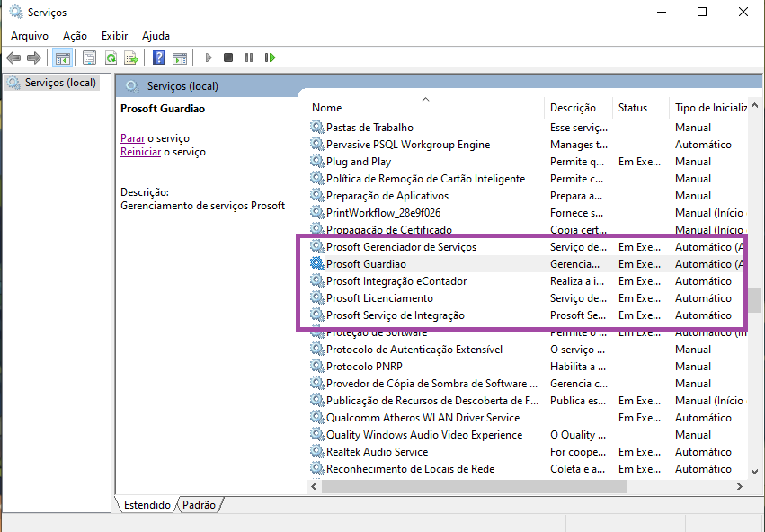
Task: Select Pervasive PSQL Workgroup Engine service
Action: 529,145
